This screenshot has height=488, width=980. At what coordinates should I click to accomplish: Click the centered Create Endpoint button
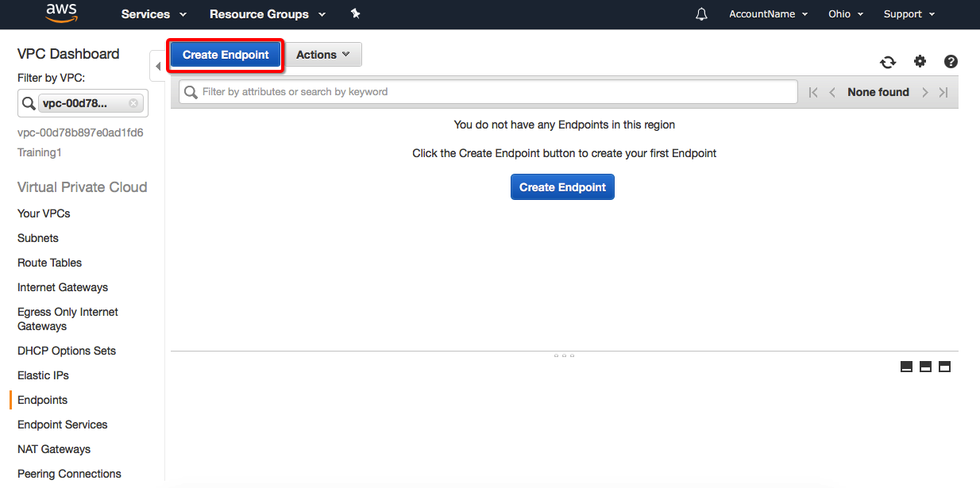562,187
